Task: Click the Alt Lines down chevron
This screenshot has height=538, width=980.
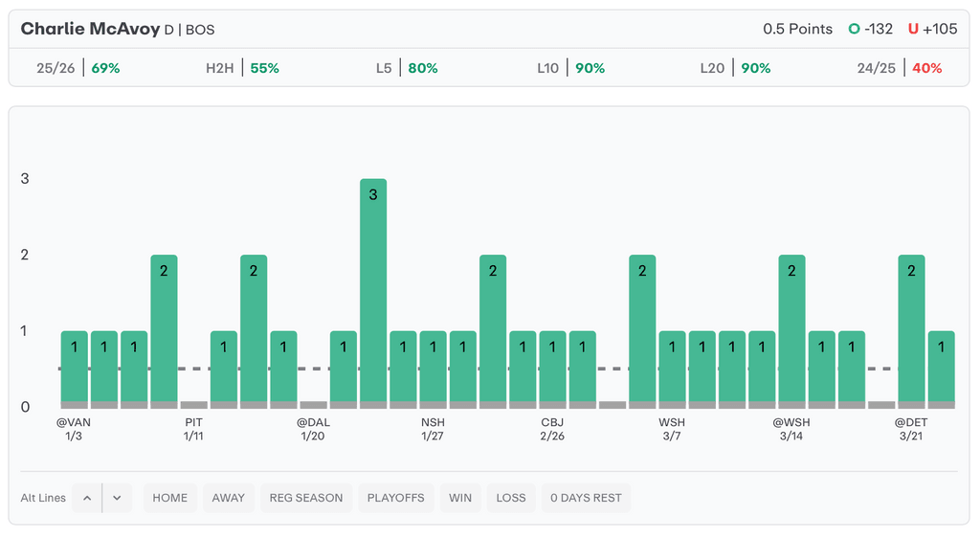Action: [x=117, y=498]
